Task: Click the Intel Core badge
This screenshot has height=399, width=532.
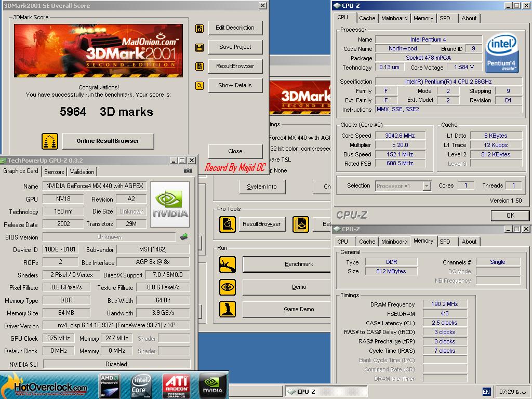Action: [141, 386]
